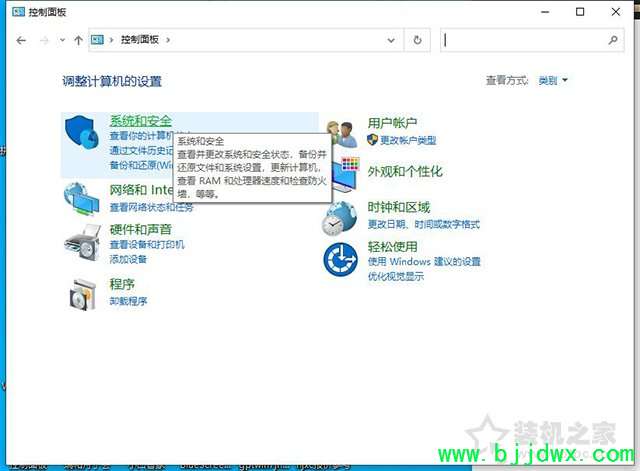Open the Programs disc box icon

[x=83, y=294]
